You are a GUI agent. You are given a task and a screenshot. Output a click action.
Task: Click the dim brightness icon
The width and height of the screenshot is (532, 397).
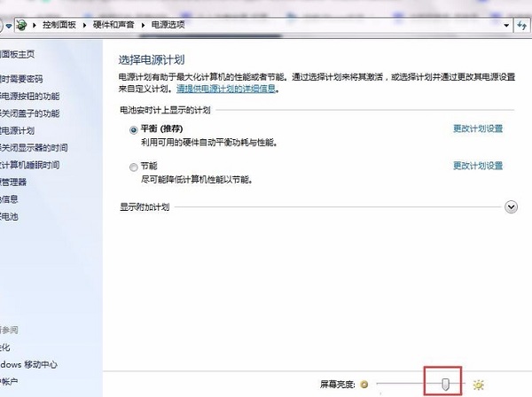coord(364,385)
